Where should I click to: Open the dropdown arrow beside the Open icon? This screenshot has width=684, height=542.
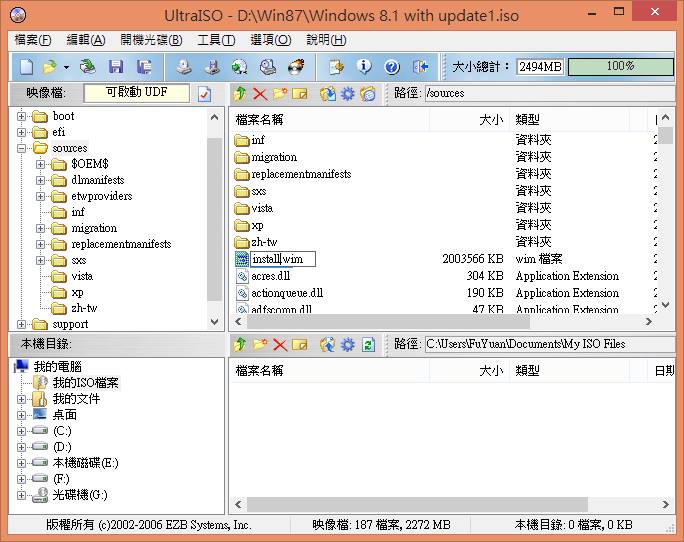(66, 67)
